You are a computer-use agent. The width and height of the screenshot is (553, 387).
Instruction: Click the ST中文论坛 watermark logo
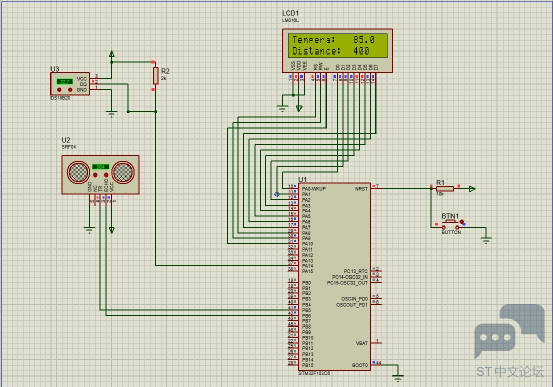[510, 341]
